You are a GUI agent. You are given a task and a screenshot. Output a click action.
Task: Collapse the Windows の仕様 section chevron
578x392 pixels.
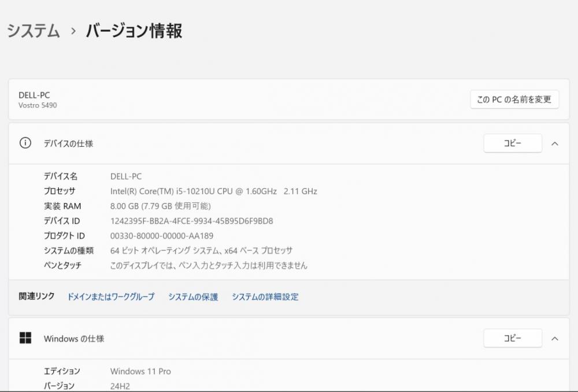[x=555, y=339]
